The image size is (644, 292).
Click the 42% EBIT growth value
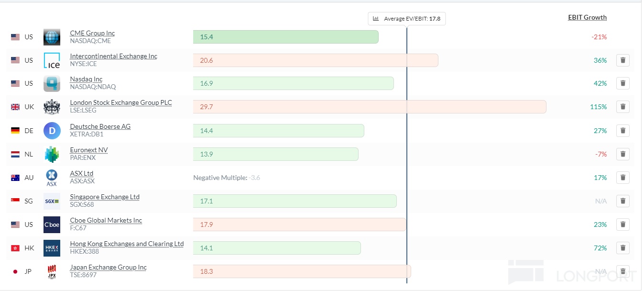[600, 83]
